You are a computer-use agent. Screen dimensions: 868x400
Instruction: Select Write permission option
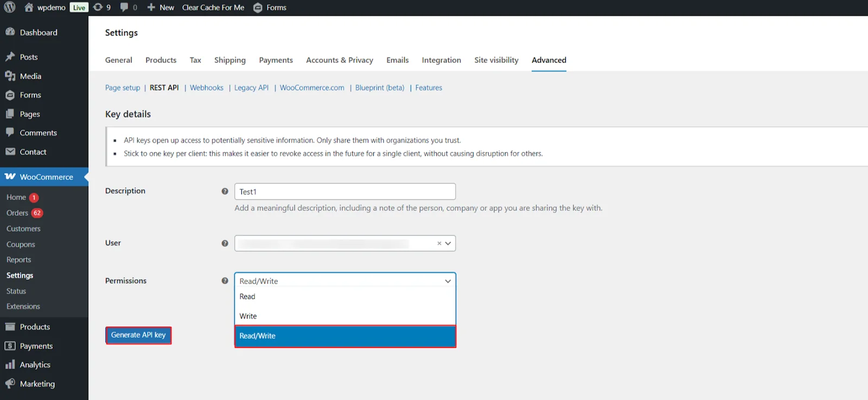345,316
